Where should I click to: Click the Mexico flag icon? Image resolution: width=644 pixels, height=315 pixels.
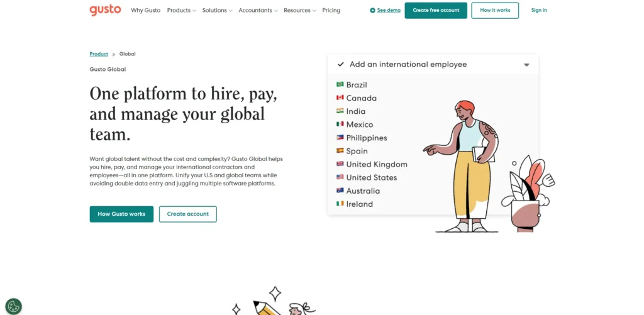pyautogui.click(x=340, y=124)
